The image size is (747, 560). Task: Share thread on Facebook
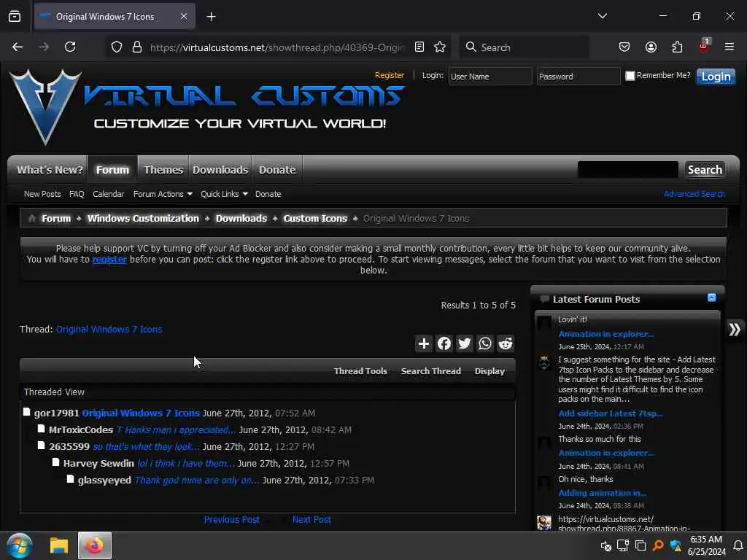444,343
